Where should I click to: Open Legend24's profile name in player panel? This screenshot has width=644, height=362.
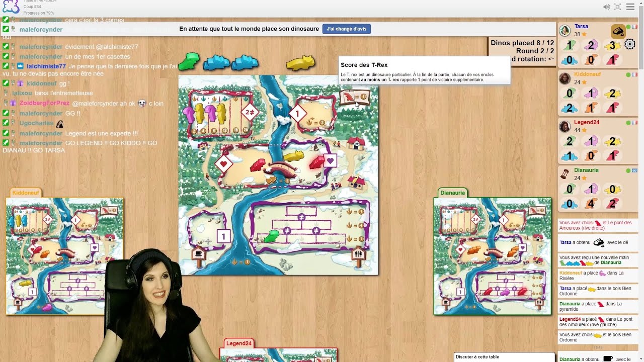coord(586,122)
